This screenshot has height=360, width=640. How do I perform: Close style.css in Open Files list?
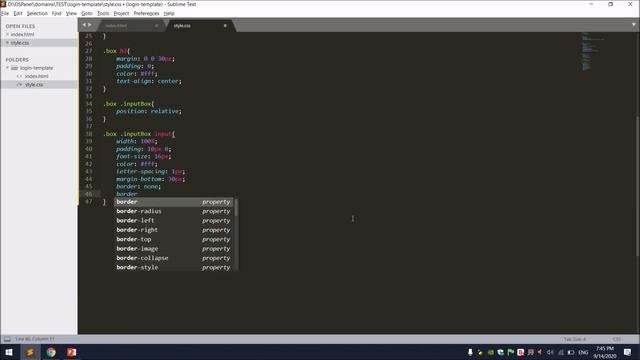7,43
